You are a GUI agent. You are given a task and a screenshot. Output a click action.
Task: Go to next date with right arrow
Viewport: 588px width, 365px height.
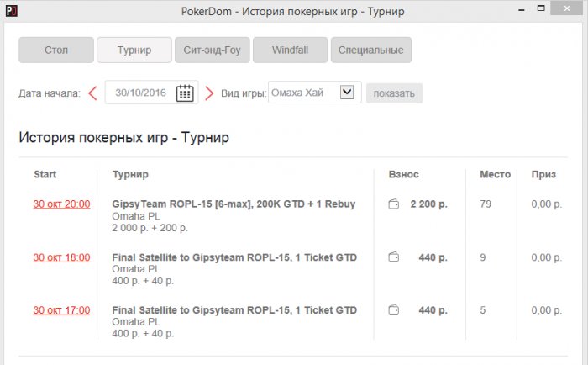click(209, 93)
